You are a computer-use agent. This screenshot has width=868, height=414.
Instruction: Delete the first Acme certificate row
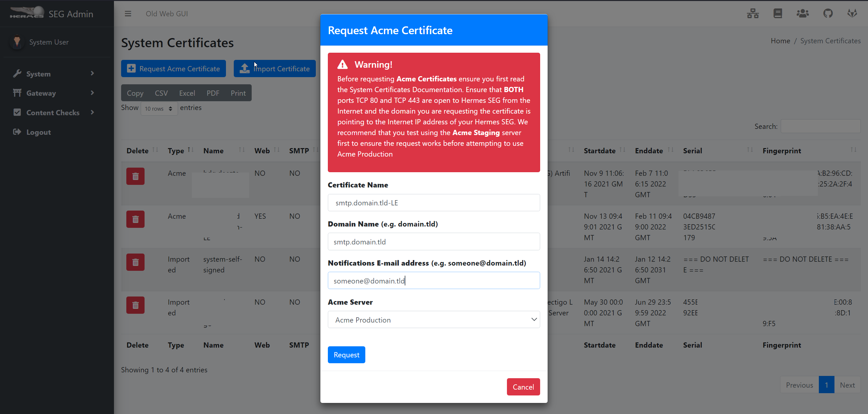coord(135,176)
